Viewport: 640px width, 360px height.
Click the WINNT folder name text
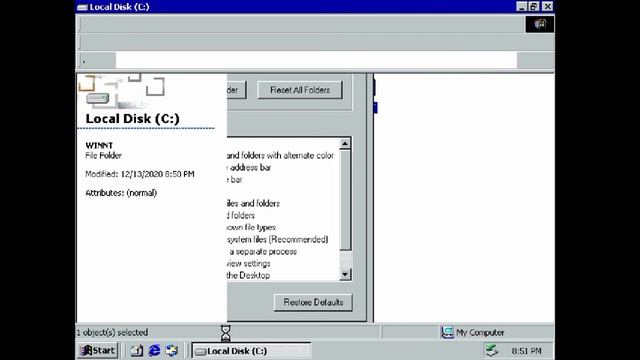(x=99, y=145)
